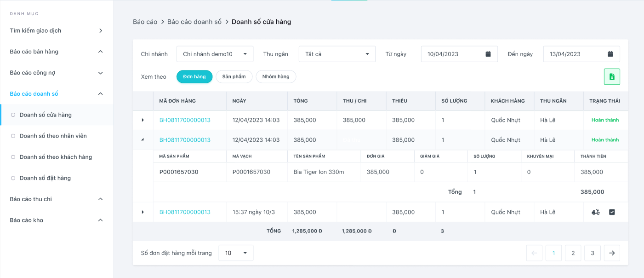The width and height of the screenshot is (644, 278).
Task: Expand the first order row
Action: [142, 120]
